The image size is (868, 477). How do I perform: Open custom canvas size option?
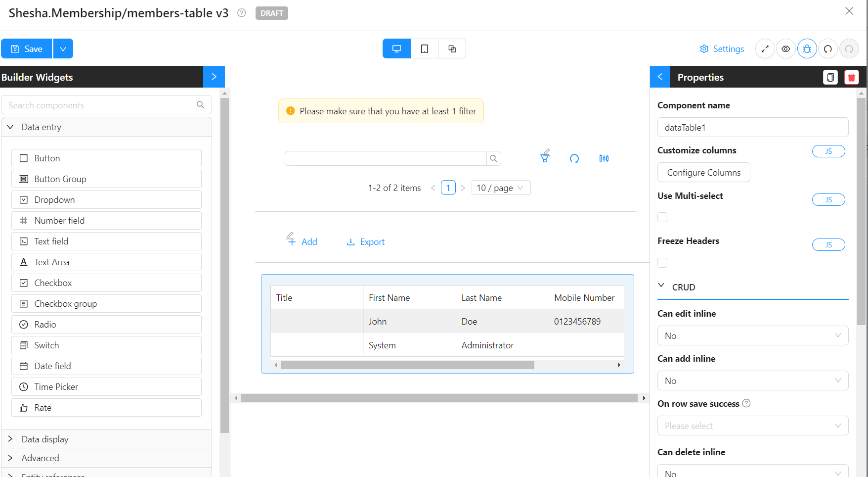[x=452, y=48]
